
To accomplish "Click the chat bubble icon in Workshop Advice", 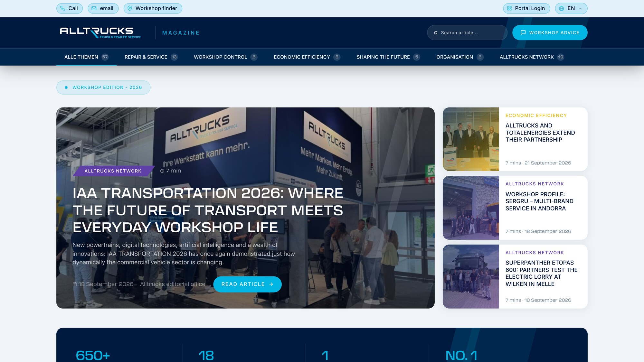I will [523, 32].
